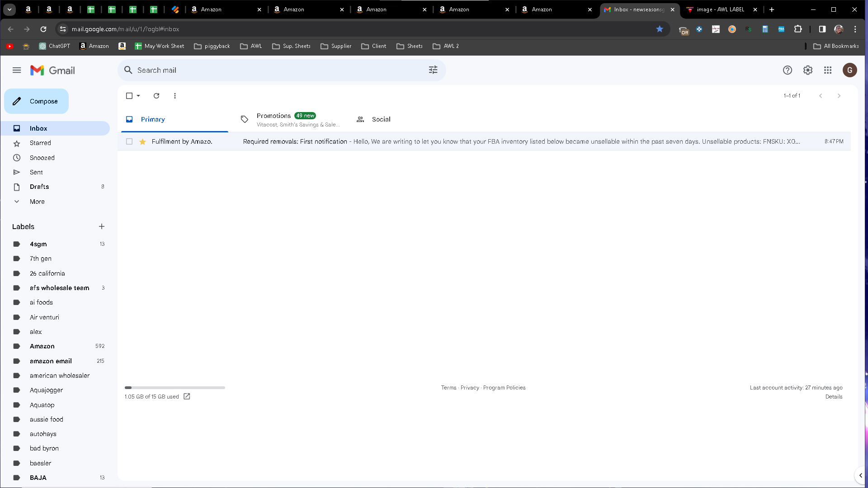This screenshot has height=488, width=868.
Task: Open a new Chrome tab
Action: 772,9
